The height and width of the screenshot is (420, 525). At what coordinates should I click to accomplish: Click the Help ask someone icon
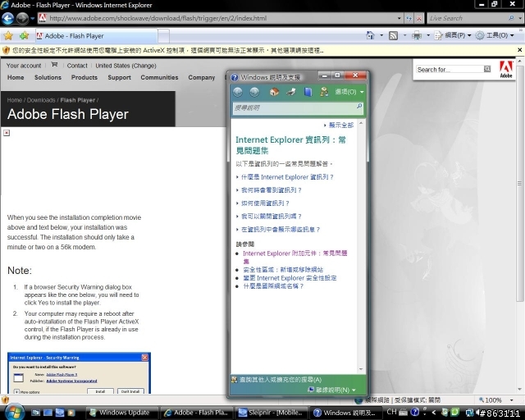click(x=324, y=92)
